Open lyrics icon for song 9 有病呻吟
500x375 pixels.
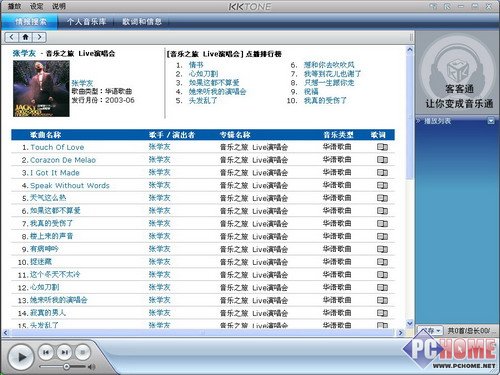pos(382,249)
